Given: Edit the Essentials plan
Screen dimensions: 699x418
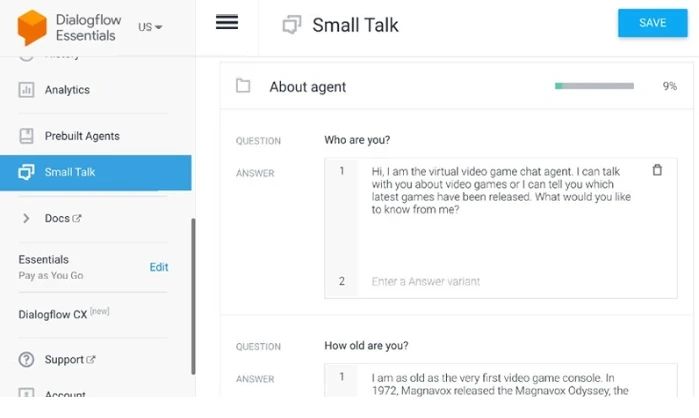Looking at the screenshot, I should (159, 267).
